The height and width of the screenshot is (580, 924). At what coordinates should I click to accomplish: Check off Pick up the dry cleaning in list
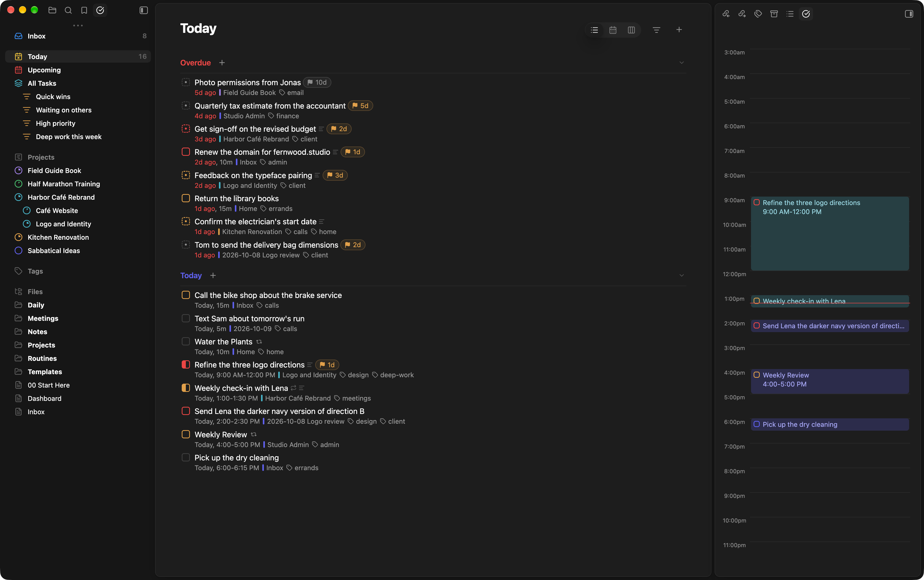pos(186,457)
